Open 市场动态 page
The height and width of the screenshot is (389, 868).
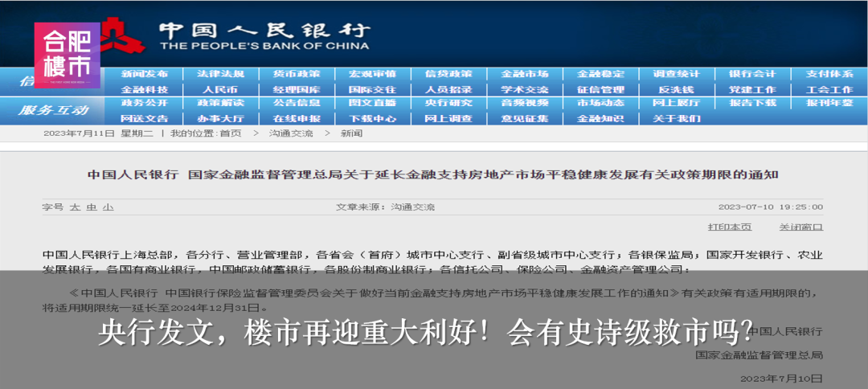[600, 103]
